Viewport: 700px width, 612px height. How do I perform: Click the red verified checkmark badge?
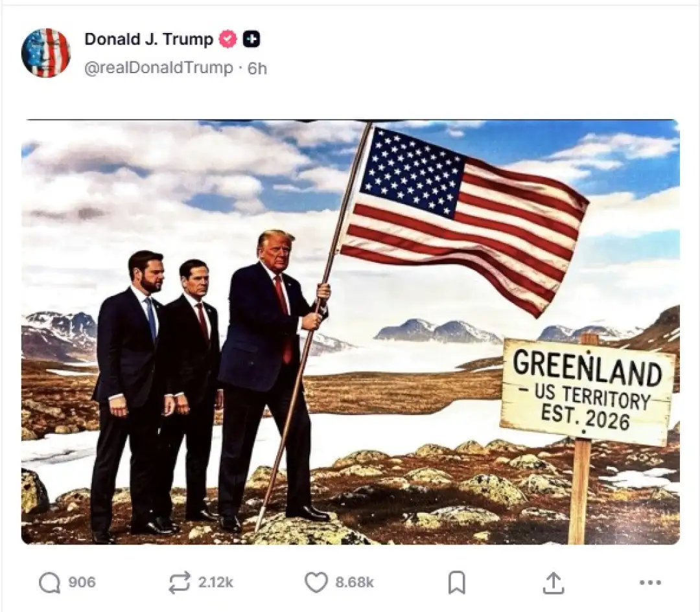pyautogui.click(x=227, y=40)
